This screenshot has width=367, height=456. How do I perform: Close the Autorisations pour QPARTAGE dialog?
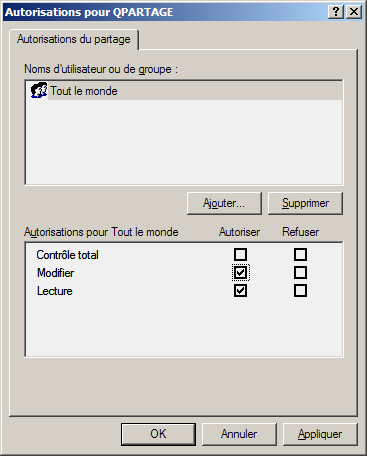(x=354, y=12)
